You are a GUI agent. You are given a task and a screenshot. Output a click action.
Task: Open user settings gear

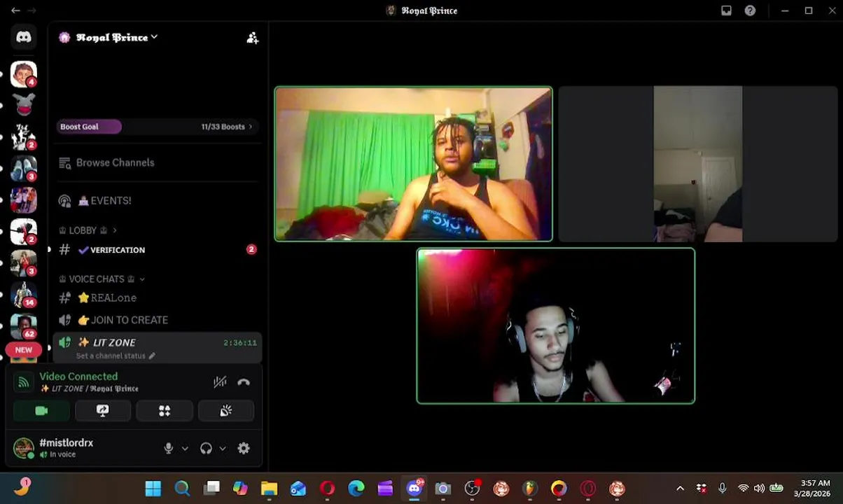point(244,449)
